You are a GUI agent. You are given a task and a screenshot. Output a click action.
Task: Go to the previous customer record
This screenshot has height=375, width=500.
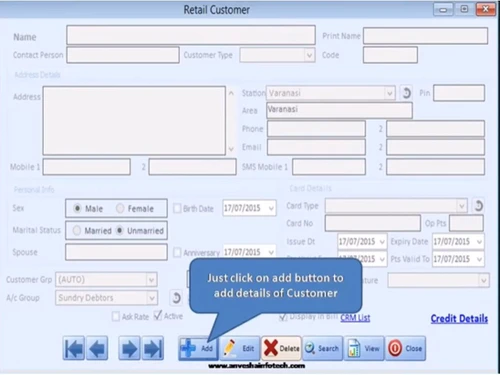(97, 348)
